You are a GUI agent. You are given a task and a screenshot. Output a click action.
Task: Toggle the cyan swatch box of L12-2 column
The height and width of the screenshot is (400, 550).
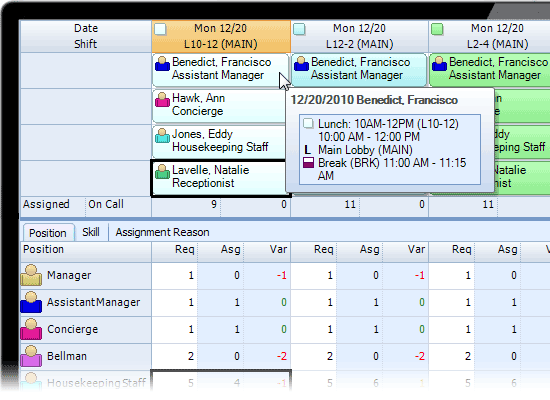point(299,29)
